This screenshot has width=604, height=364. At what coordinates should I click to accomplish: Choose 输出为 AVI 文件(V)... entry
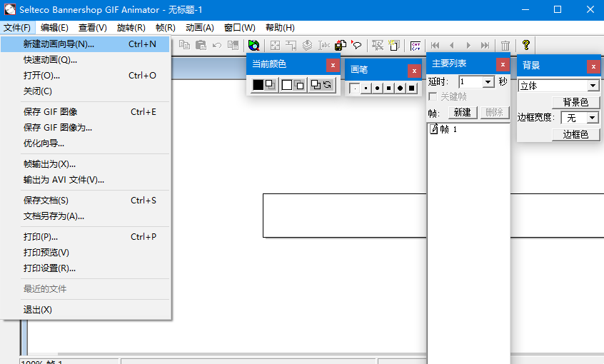coord(85,180)
